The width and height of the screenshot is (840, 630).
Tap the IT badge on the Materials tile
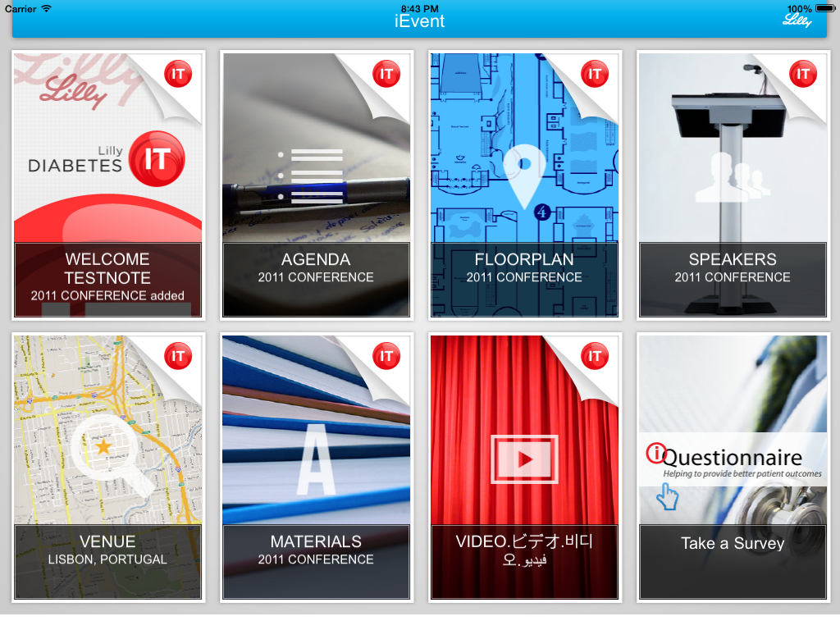tap(386, 356)
